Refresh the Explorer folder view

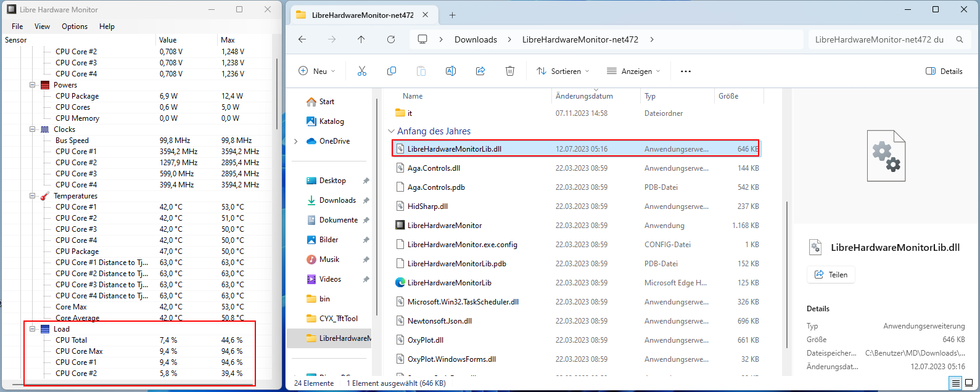391,39
